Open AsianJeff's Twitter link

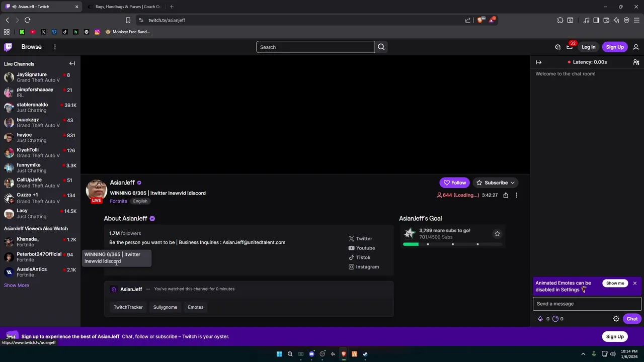(360, 239)
